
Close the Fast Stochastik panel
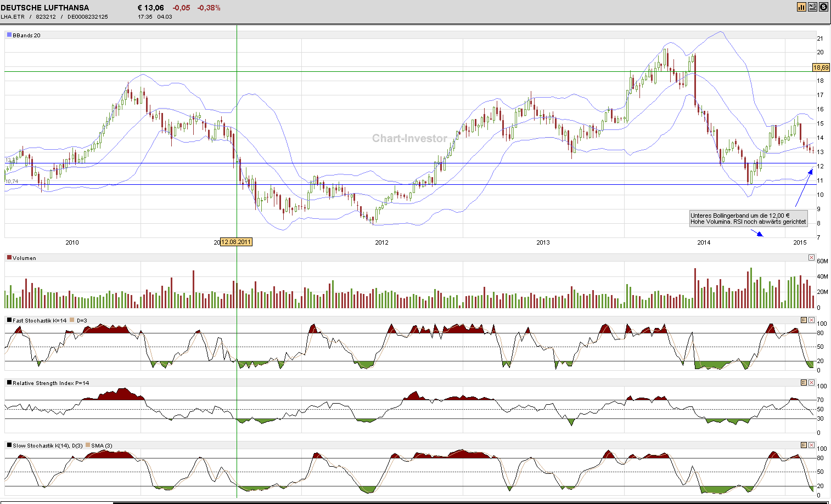coord(811,320)
